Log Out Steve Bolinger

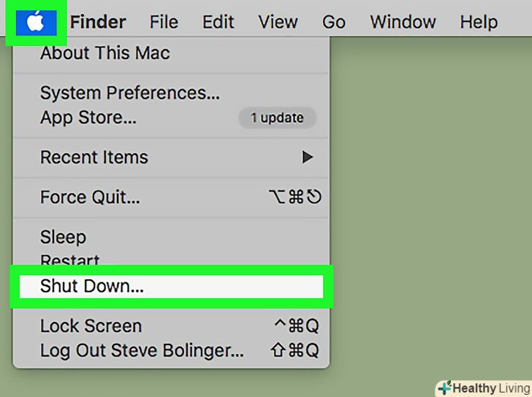(142, 350)
